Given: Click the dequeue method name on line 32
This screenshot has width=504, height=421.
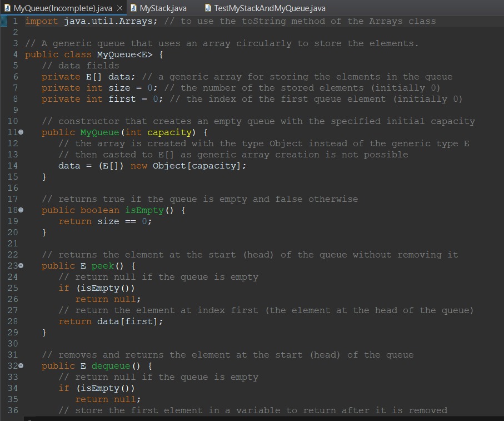Looking at the screenshot, I should click(111, 365).
